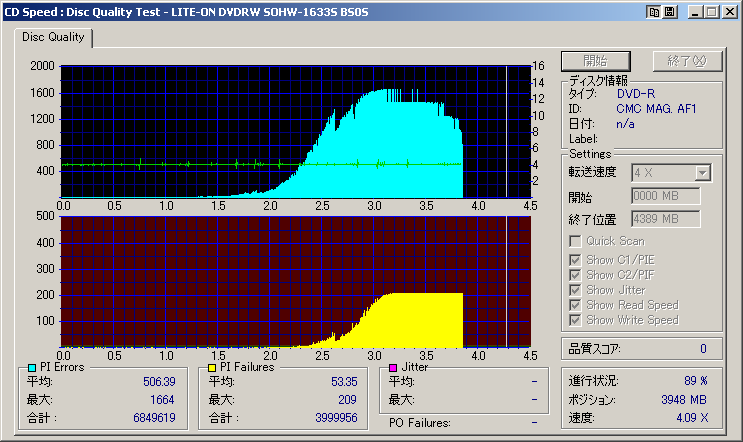Image resolution: width=743 pixels, height=442 pixels.
Task: Click the yellow PI Failures graph area
Action: tap(296, 282)
